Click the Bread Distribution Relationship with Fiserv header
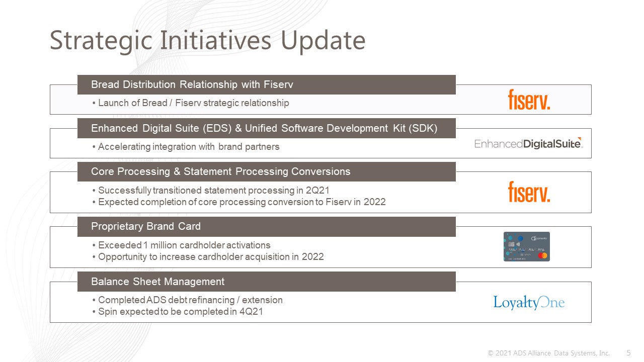The image size is (644, 362). point(267,84)
